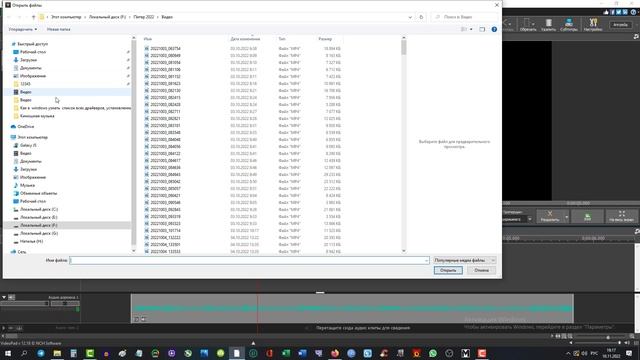This screenshot has height=360, width=640.
Task: Select the Сеть item in the navigation pane
Action: click(x=19, y=252)
